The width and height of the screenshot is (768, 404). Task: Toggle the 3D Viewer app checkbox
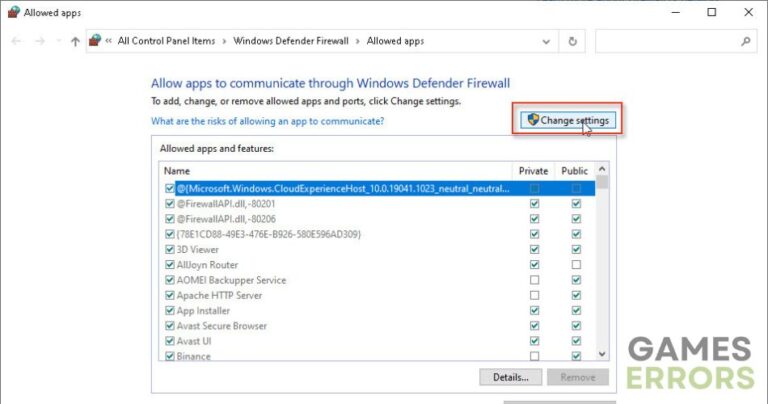coord(169,250)
